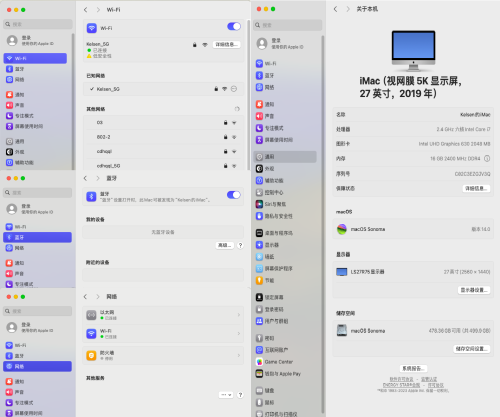Viewport: 500px width, 417px height.
Task: Turn off the Wi-Fi switch
Action: pyautogui.click(x=234, y=26)
